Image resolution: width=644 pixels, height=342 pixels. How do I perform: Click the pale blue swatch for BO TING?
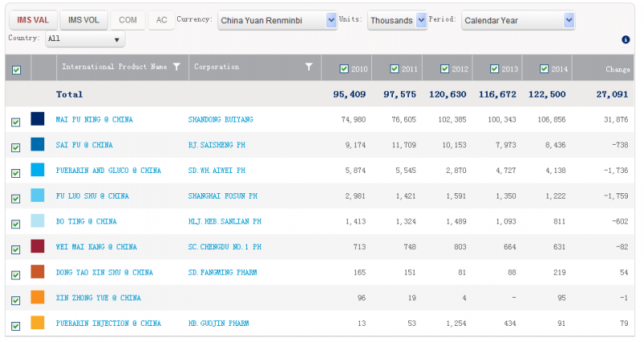[37, 220]
